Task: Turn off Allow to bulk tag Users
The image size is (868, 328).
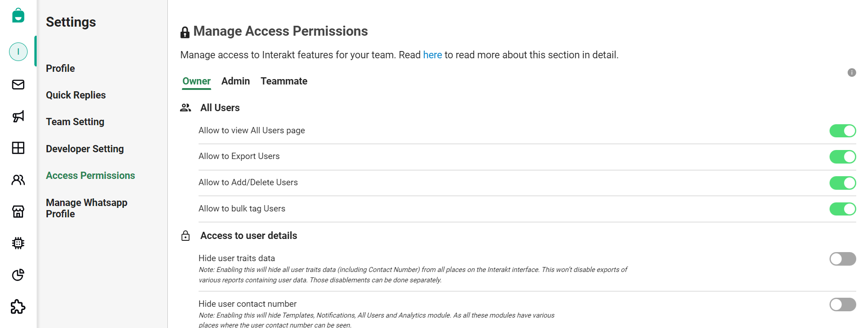Action: click(x=842, y=209)
